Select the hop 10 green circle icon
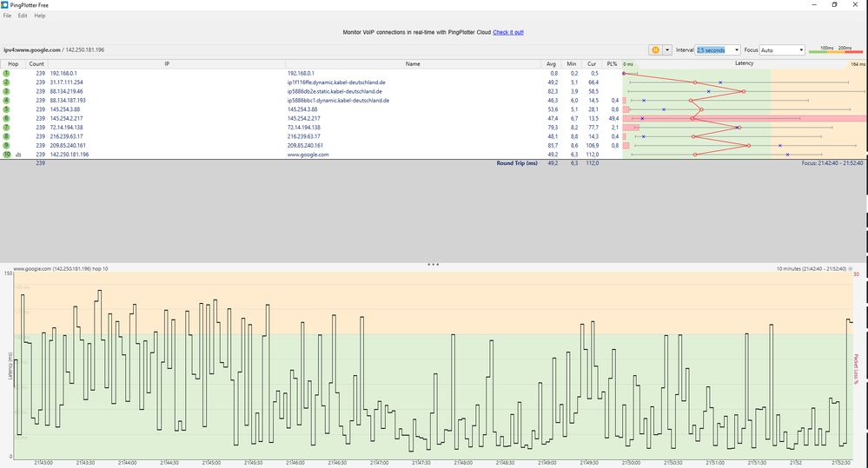The image size is (868, 468). pyautogui.click(x=7, y=155)
